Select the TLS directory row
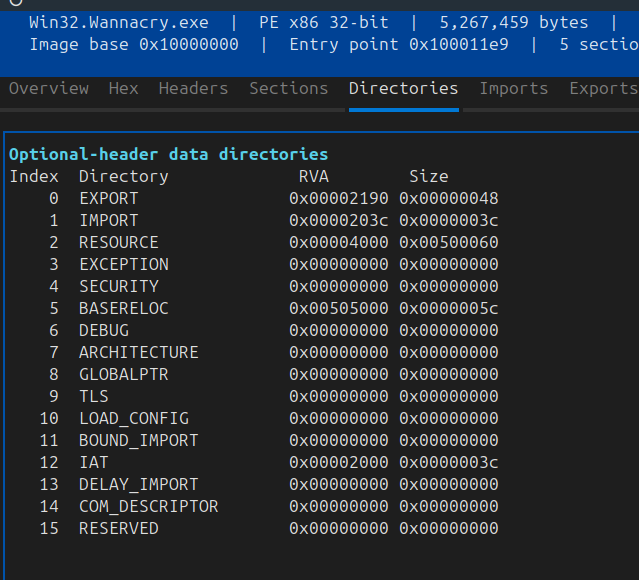The width and height of the screenshot is (639, 580). click(253, 397)
